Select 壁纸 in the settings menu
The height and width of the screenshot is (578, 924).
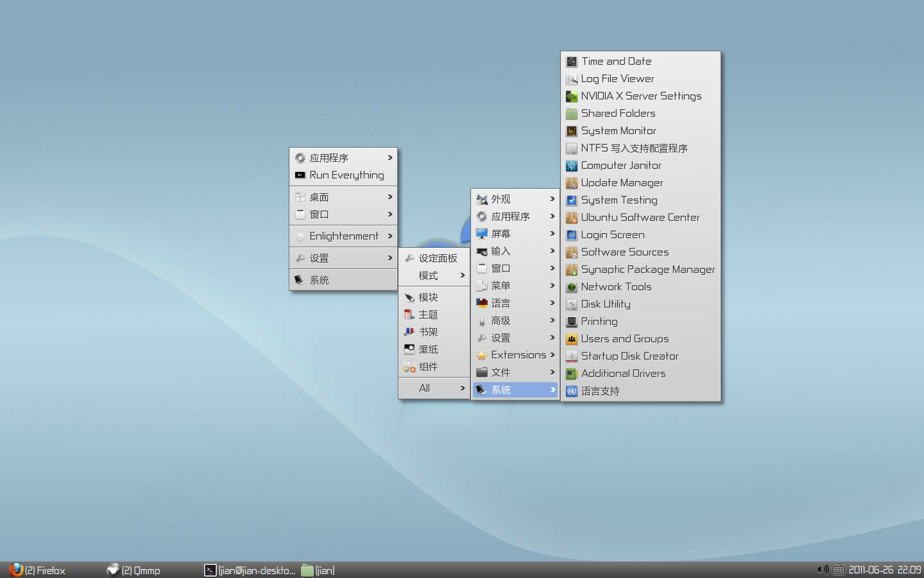click(434, 349)
